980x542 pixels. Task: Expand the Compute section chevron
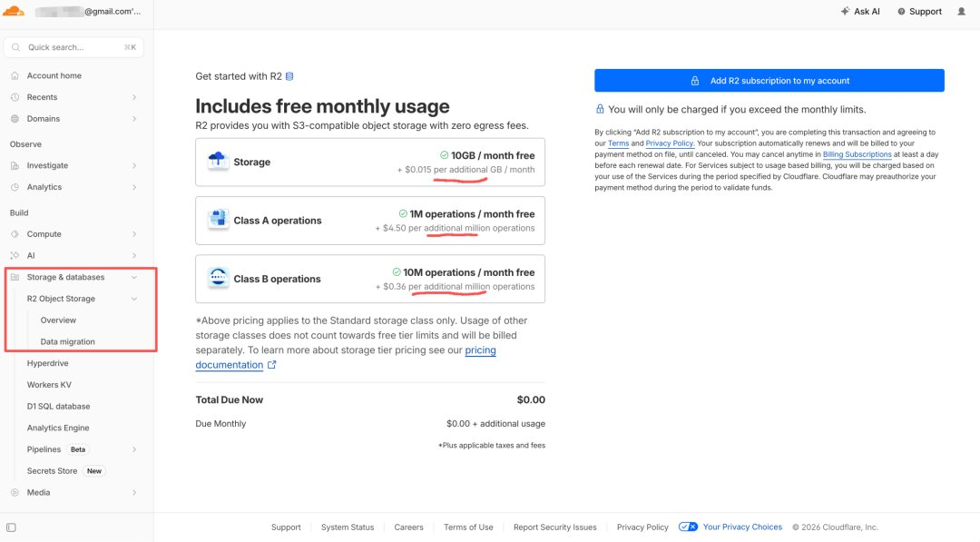pos(133,234)
